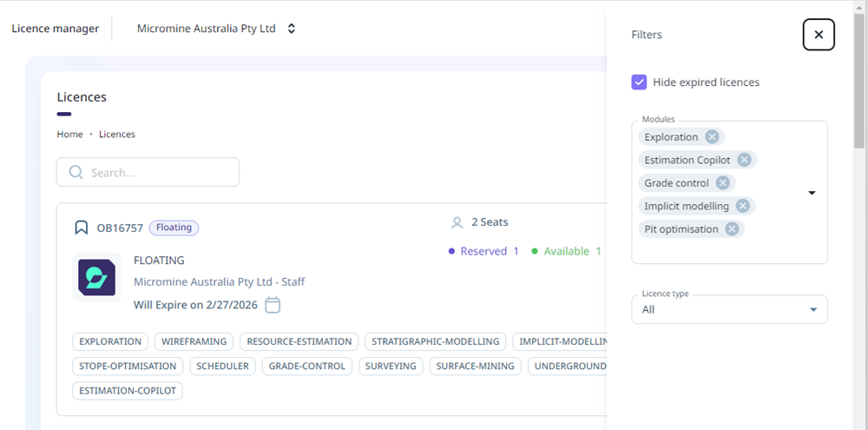Open the Licences breadcrumb link
868x430 pixels.
coord(117,135)
